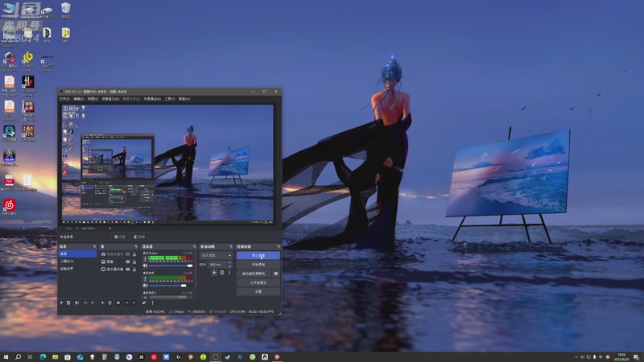Open Windows Start menu on taskbar
This screenshot has width=644, height=362.
[6, 357]
